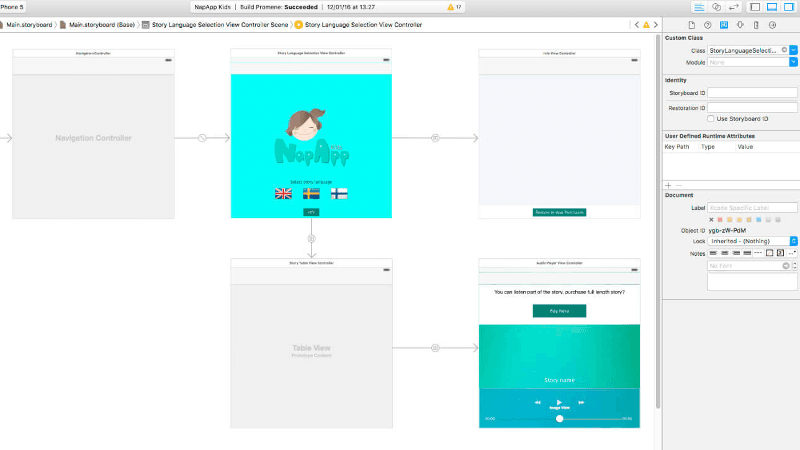Select the Restore In-App Purchases button

[559, 212]
